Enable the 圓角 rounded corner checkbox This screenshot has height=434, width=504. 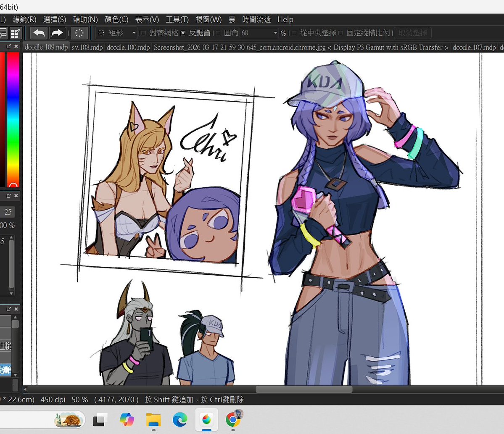pos(218,33)
